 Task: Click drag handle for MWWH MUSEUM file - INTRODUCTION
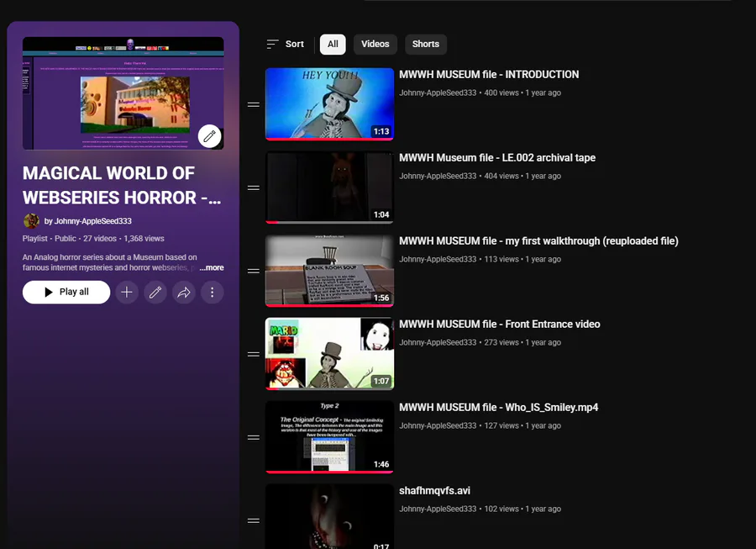coord(254,105)
